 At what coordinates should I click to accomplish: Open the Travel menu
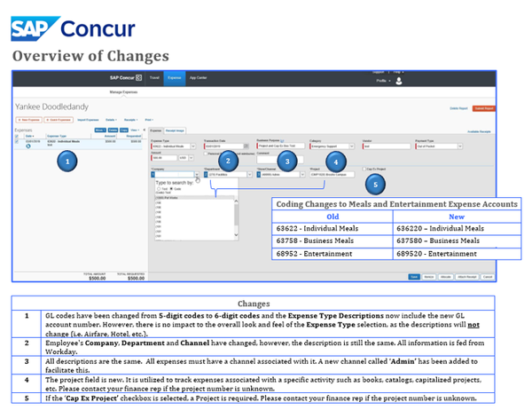pyautogui.click(x=154, y=79)
